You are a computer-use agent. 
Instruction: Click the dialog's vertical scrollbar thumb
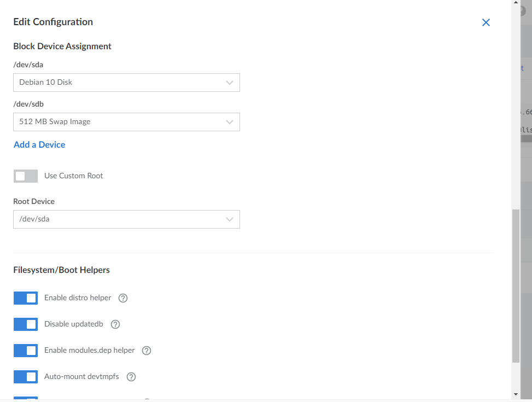click(516, 284)
